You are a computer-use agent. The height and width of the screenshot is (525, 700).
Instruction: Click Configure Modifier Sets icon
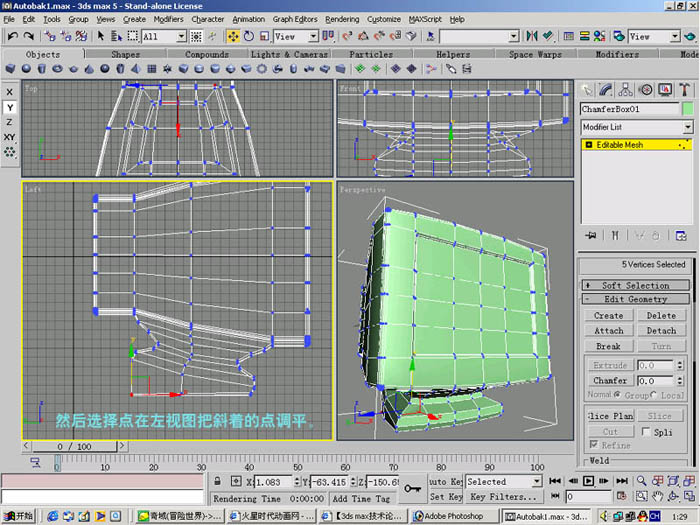pos(680,236)
